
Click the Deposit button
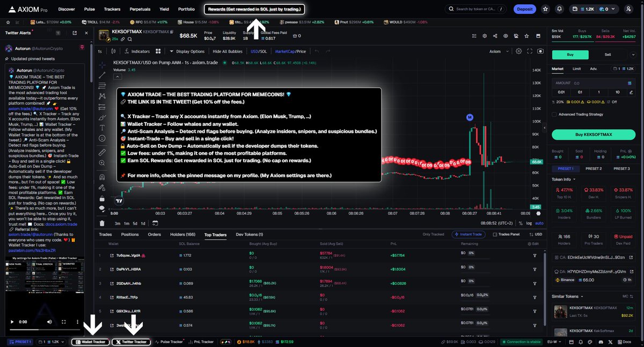coord(524,9)
